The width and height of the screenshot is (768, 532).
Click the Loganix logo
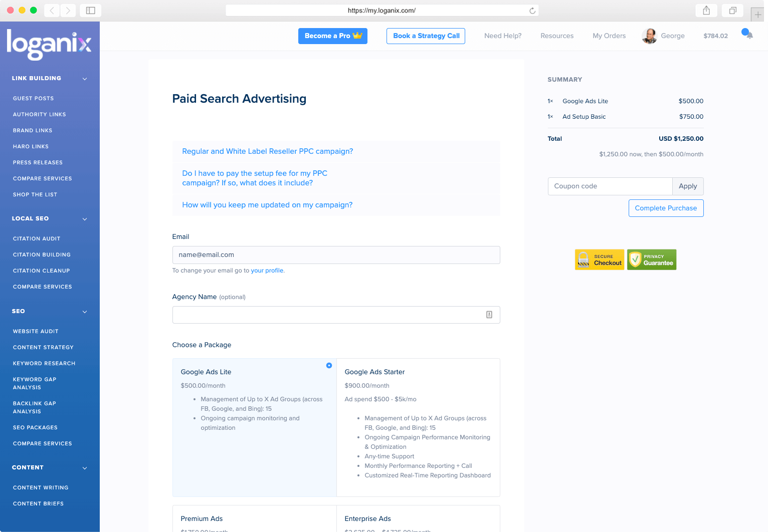49,44
